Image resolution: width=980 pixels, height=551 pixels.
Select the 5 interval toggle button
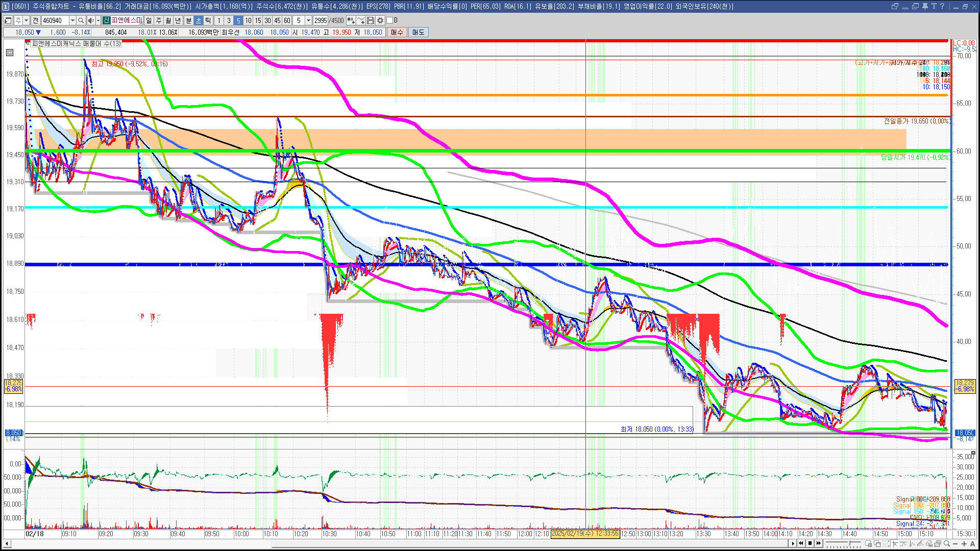click(238, 20)
